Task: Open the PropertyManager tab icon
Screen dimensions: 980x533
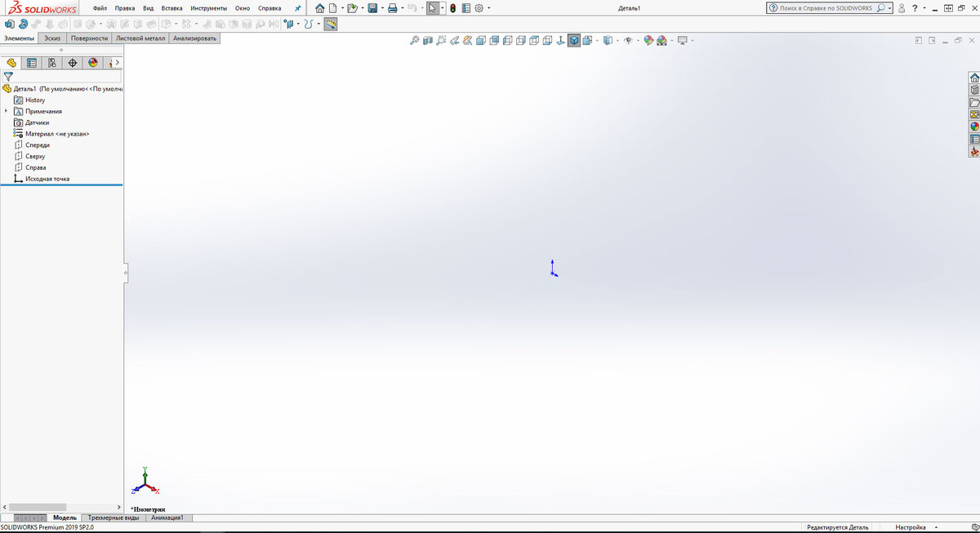Action: tap(31, 63)
